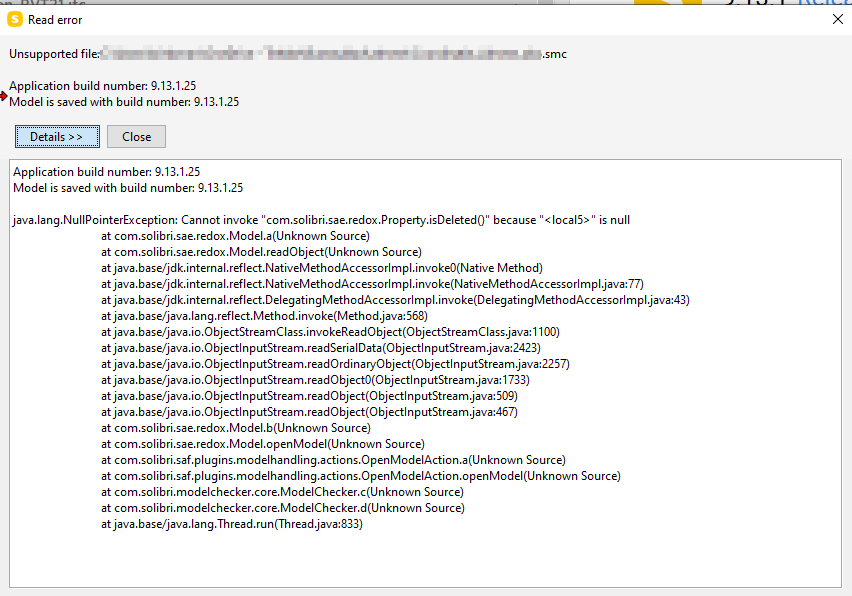Click the 'NativeMethodAccessorImpl.java:77' line
The image size is (852, 596).
(x=372, y=284)
